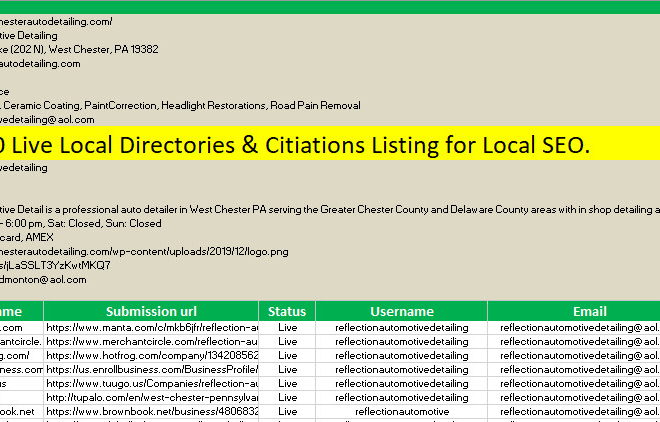660x422 pixels.
Task: Select the 'Ceramic Coating, PaintCorrection, Headlight Restorations' line
Action: coord(180,105)
